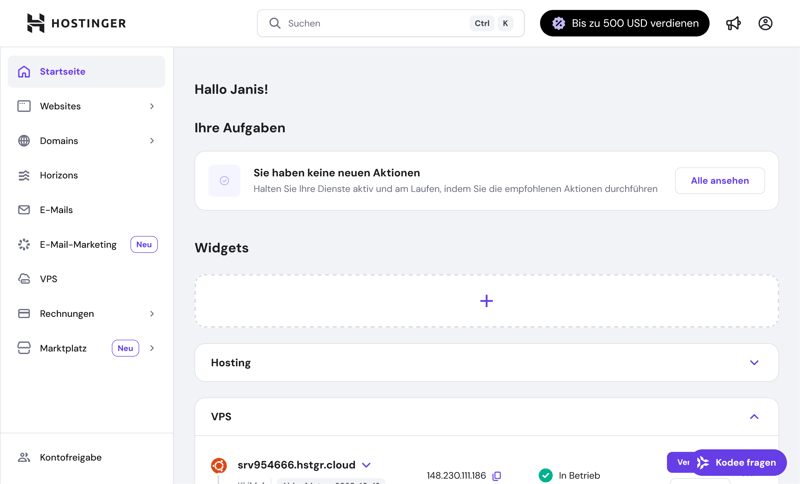Open the srv954666.hstgr.cloud server dropdown
Image resolution: width=800 pixels, height=484 pixels.
tap(366, 465)
